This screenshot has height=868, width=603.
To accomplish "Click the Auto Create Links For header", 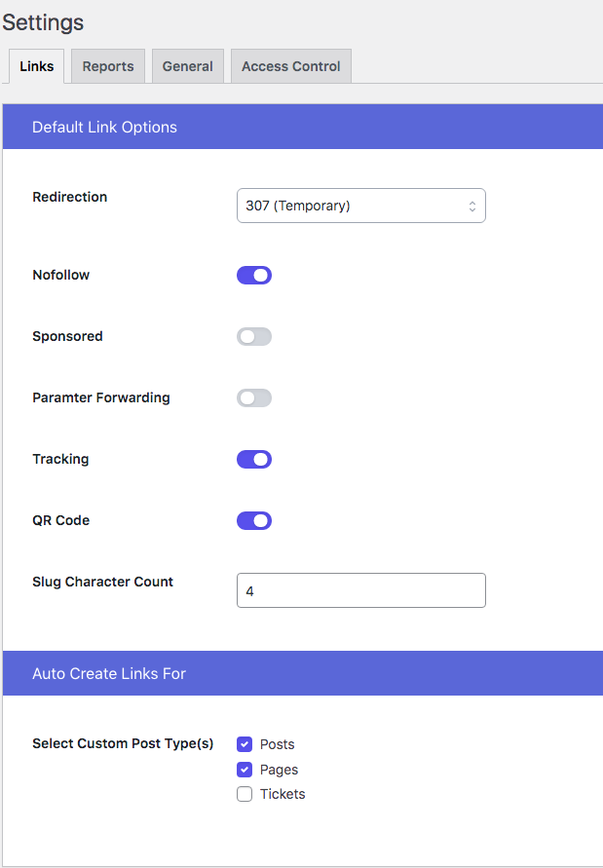I will 109,673.
